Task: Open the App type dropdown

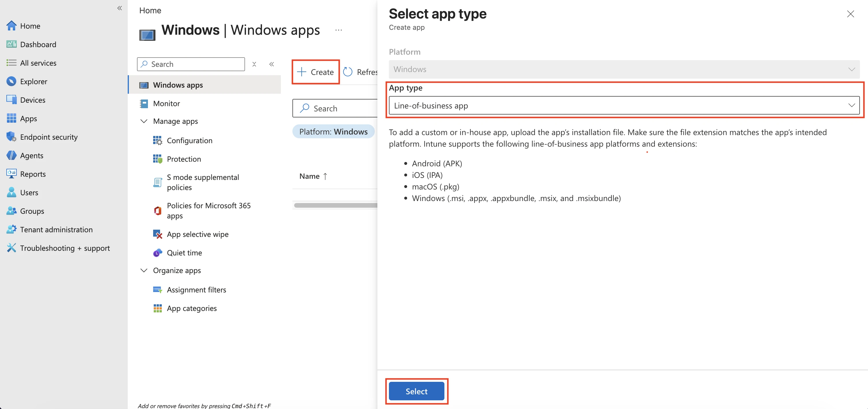Action: pos(624,106)
